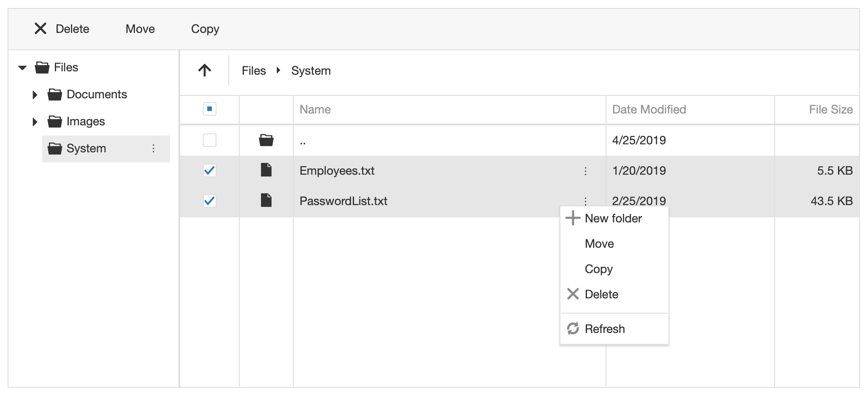Expand the Images folder in the tree
The height and width of the screenshot is (395, 868).
34,121
